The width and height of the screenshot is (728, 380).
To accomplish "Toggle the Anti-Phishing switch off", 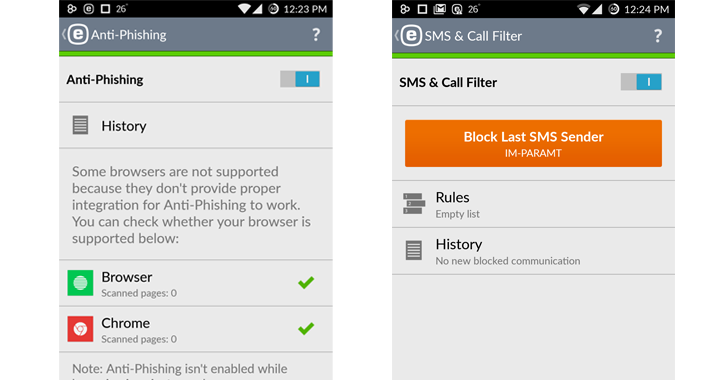I will pos(300,79).
